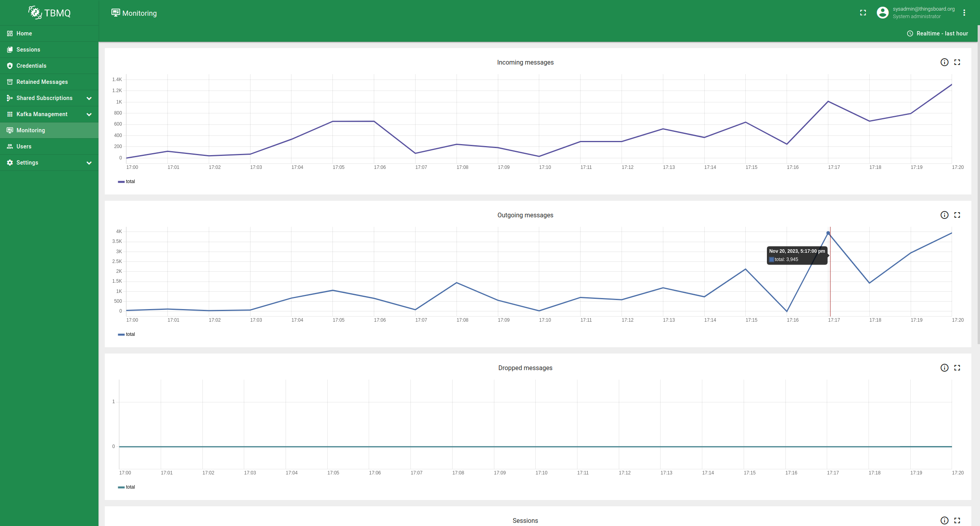Expand Incoming messages chart to fullscreen
Screen dimensions: 980x526
click(957, 62)
